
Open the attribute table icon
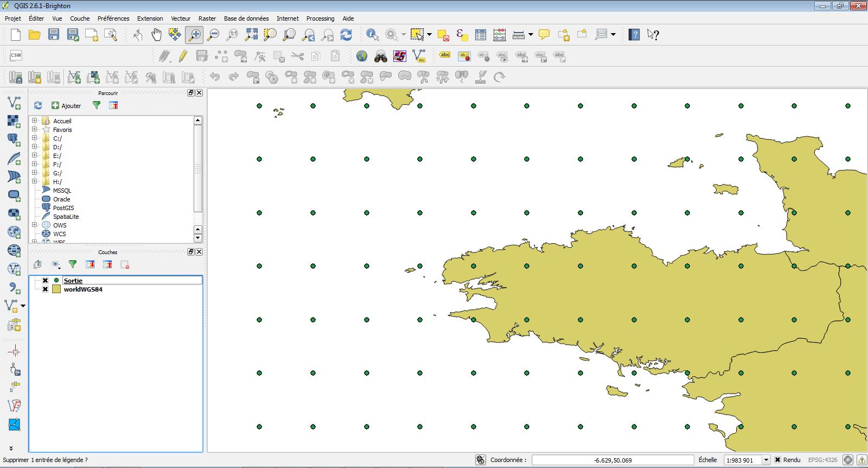coord(481,35)
